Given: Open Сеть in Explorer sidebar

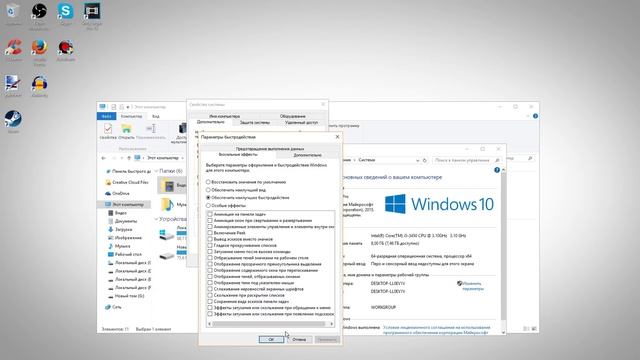Looking at the screenshot, I should [x=113, y=307].
